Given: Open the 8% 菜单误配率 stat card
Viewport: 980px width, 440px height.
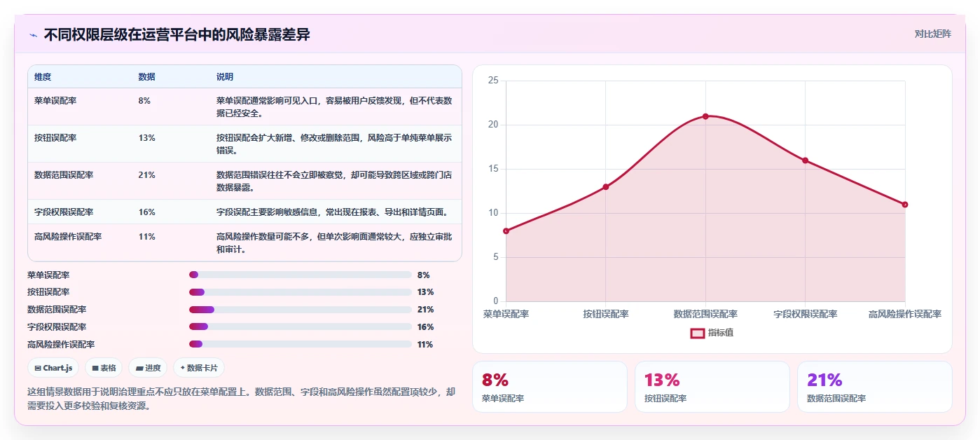Looking at the screenshot, I should click(x=550, y=387).
